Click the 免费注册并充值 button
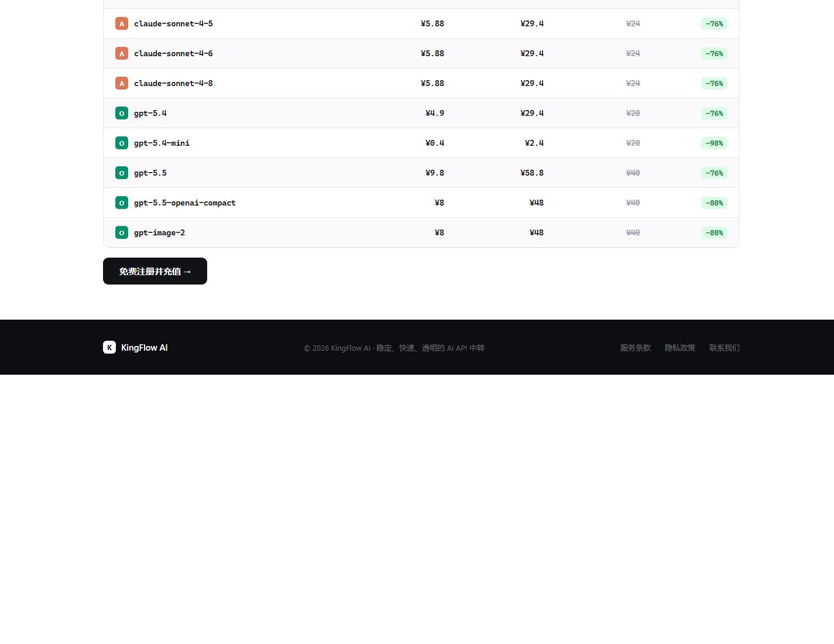The image size is (834, 644). (x=155, y=271)
